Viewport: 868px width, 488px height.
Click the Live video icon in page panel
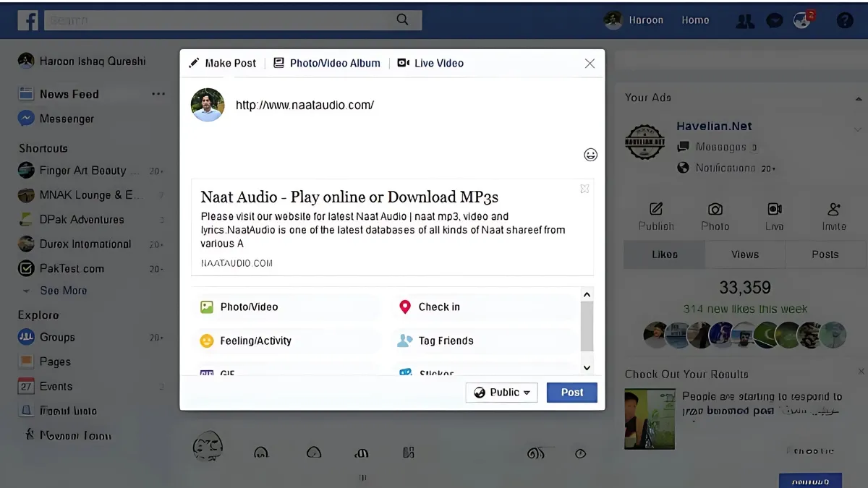tap(775, 209)
